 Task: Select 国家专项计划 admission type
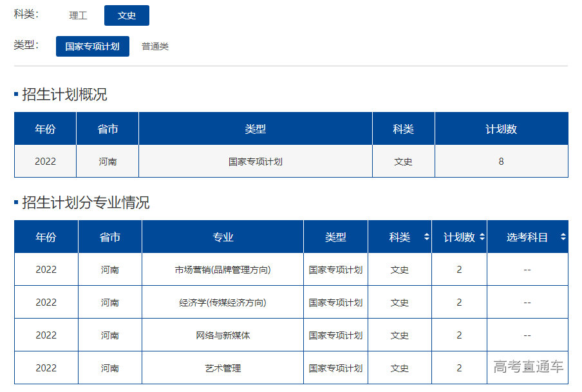point(92,46)
